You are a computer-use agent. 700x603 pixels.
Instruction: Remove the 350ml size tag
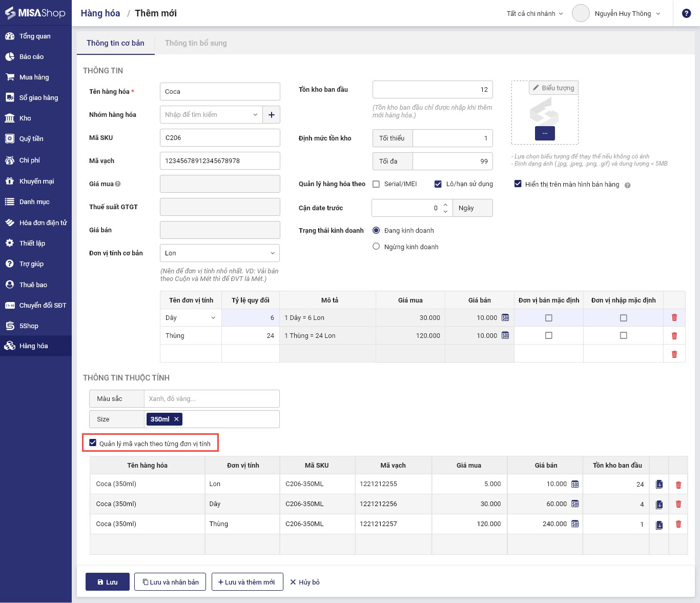[176, 419]
